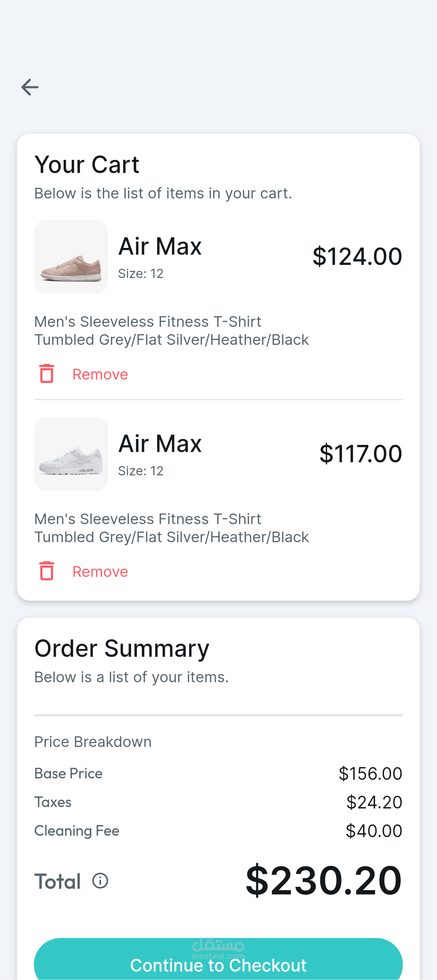Image resolution: width=437 pixels, height=980 pixels.
Task: Tap the $230.20 total amount
Action: pyautogui.click(x=323, y=880)
